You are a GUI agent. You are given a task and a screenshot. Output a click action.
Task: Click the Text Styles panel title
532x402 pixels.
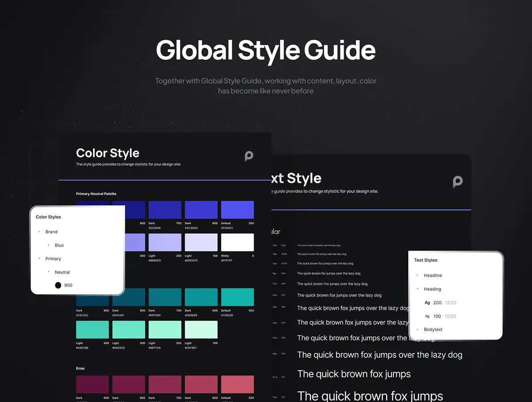426,260
